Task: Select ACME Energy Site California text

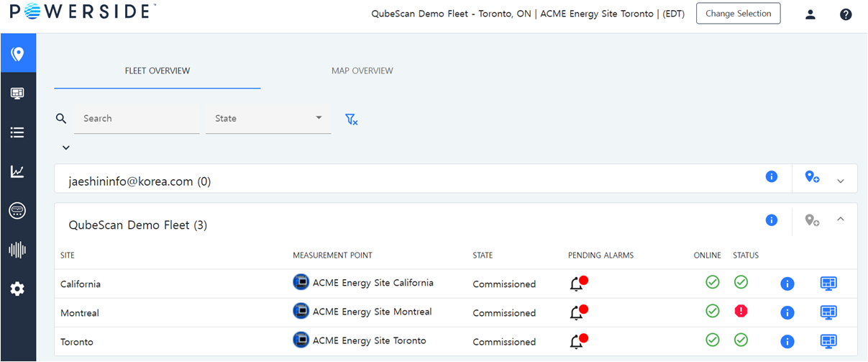Action: [373, 283]
